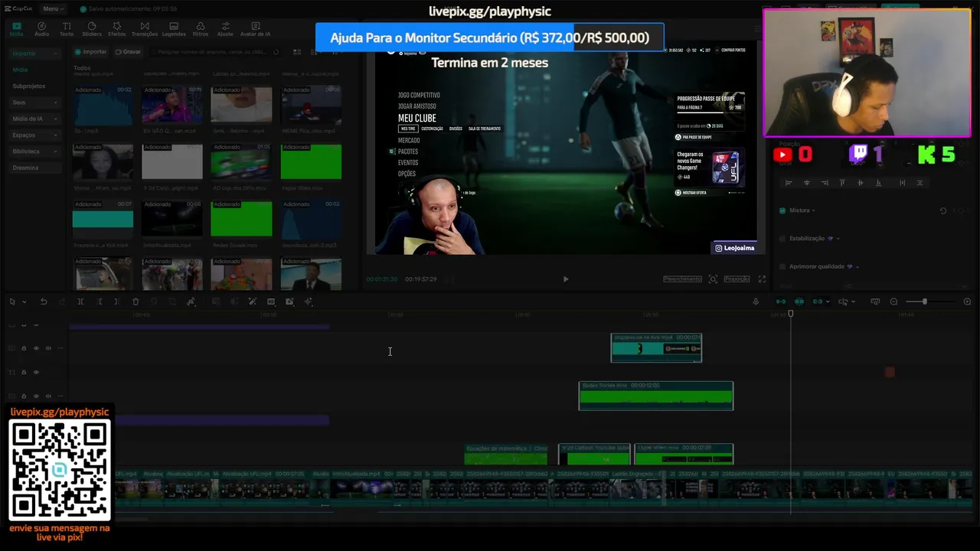Split the clip at playhead
The image size is (980, 551).
(80, 302)
